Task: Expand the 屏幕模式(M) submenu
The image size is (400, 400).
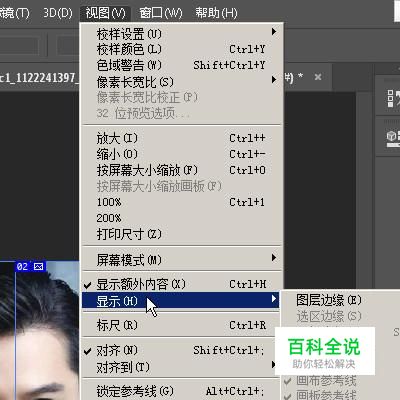Action: coord(182,260)
